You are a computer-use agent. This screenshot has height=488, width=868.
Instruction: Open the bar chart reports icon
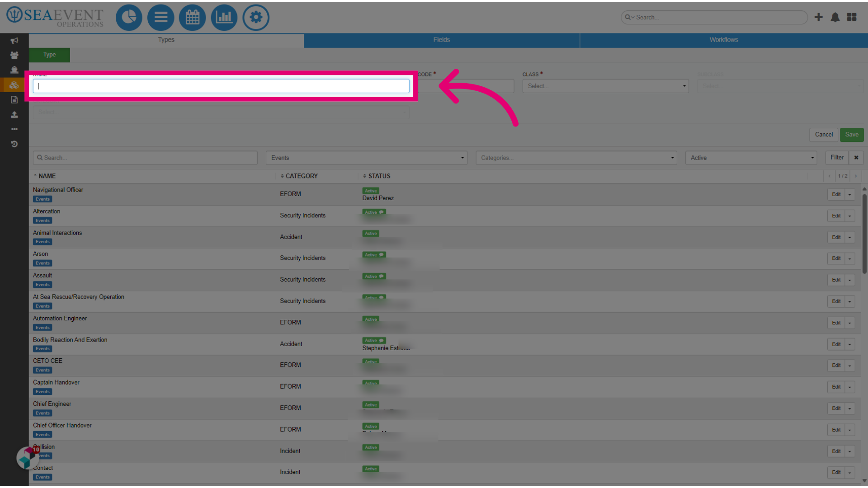point(224,18)
